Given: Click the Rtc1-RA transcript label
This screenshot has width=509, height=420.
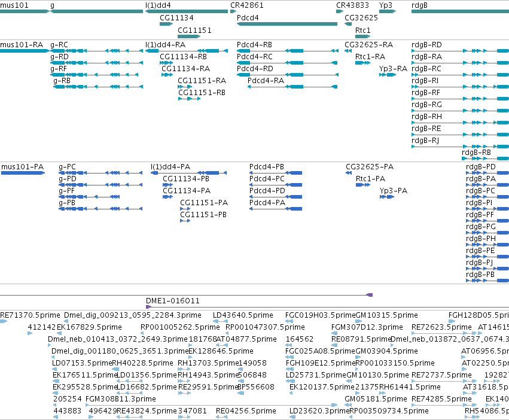Looking at the screenshot, I should pos(370,56).
